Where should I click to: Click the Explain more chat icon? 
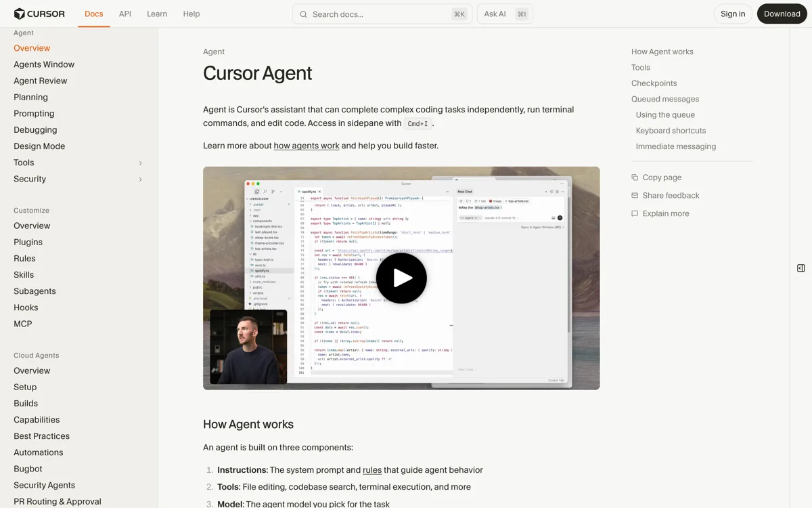point(635,213)
